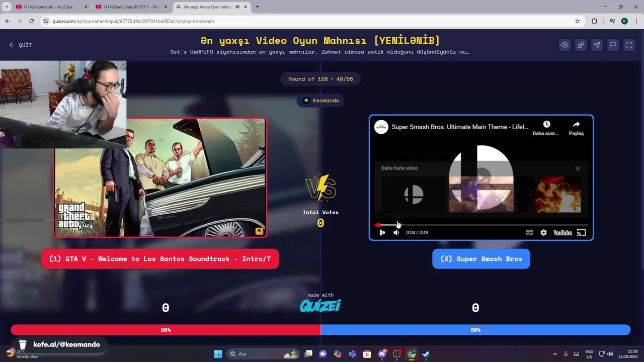This screenshot has width=644, height=362.
Task: Enter fullscreen using the quiz header icon
Action: click(x=629, y=45)
